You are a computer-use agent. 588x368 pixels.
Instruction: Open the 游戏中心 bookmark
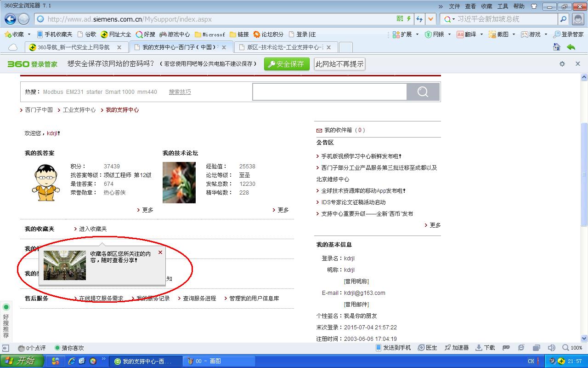(x=175, y=34)
